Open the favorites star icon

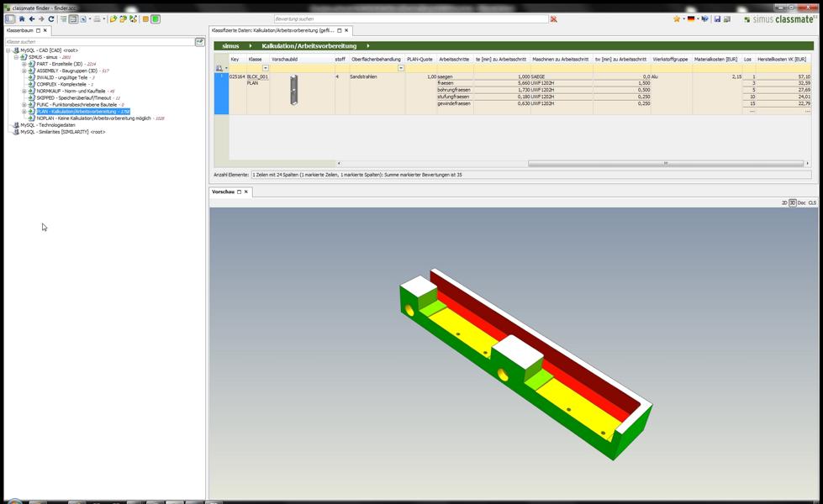click(677, 18)
